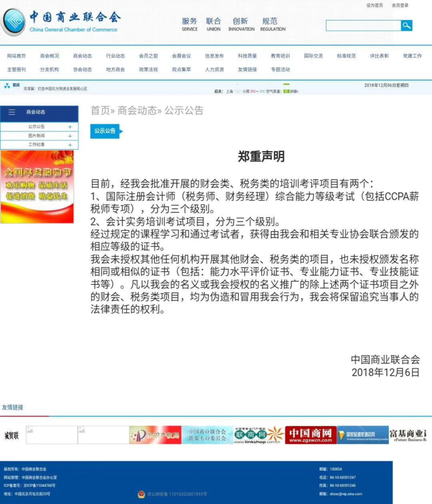Click the 知识产权局 partner logo
Screen dimensions: 432x504
pos(155,435)
